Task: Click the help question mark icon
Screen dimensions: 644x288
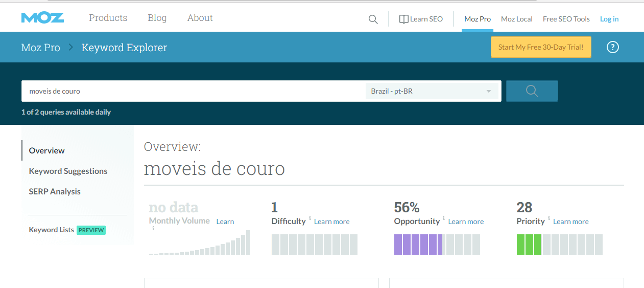Action: [x=613, y=47]
